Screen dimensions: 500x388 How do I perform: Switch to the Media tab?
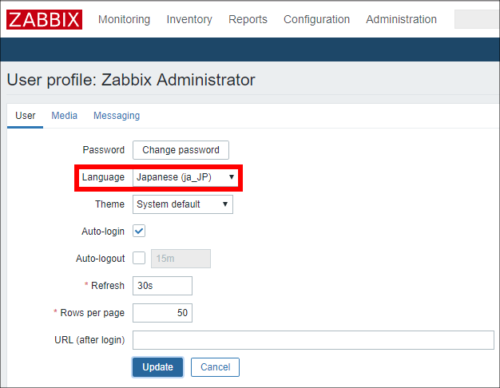click(64, 116)
